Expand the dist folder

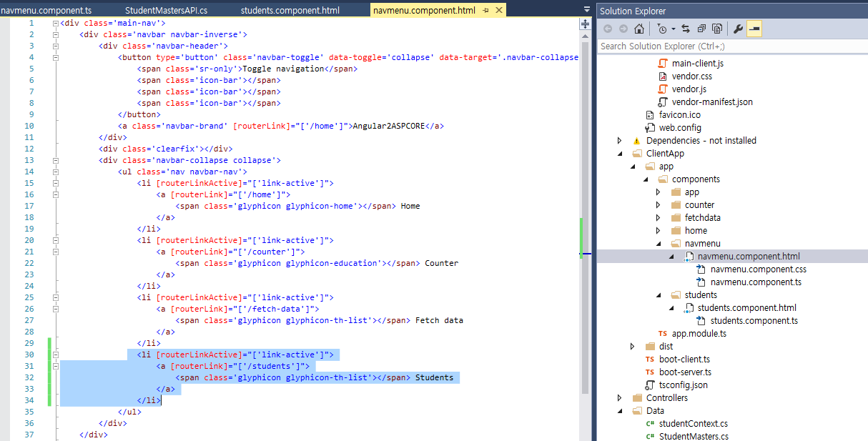(x=632, y=347)
